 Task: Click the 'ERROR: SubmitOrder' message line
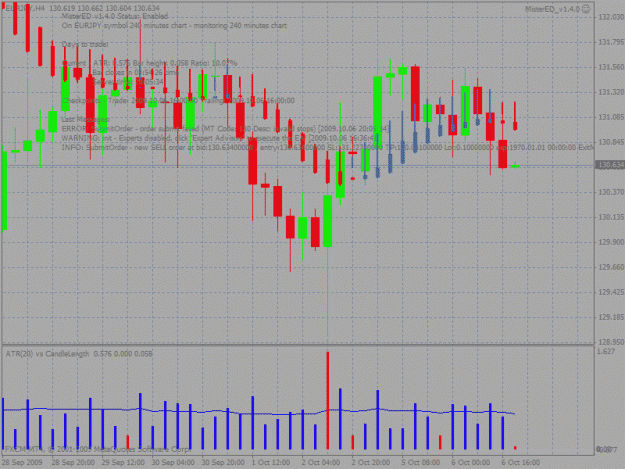[226, 129]
